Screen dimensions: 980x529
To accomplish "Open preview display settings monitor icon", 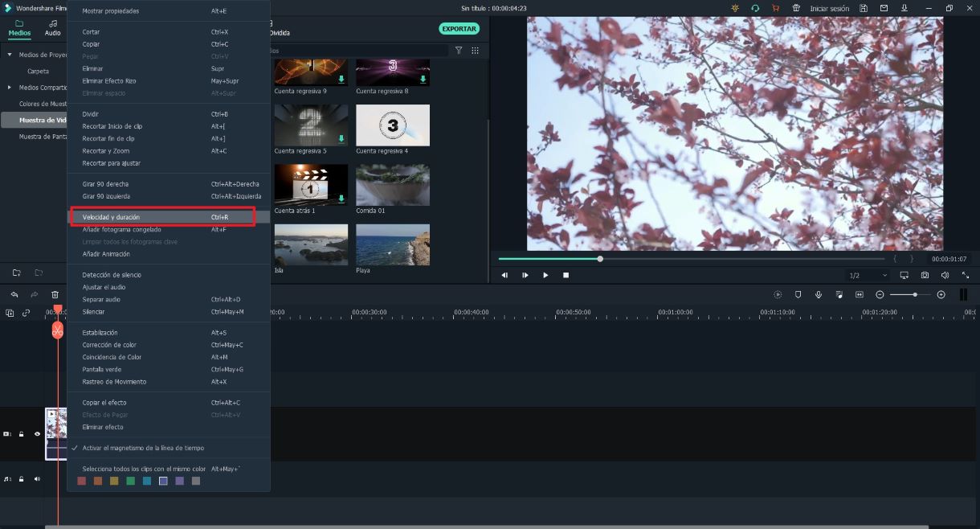I will [904, 275].
